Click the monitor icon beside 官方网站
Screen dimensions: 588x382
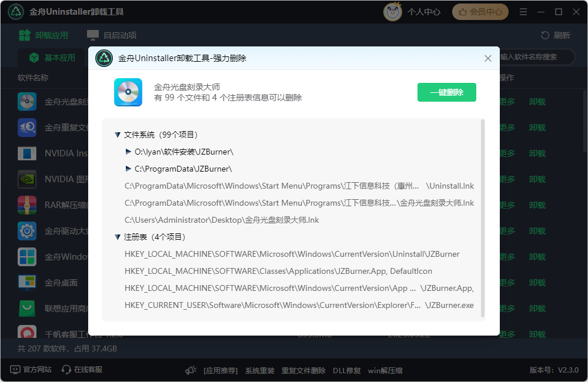point(15,370)
